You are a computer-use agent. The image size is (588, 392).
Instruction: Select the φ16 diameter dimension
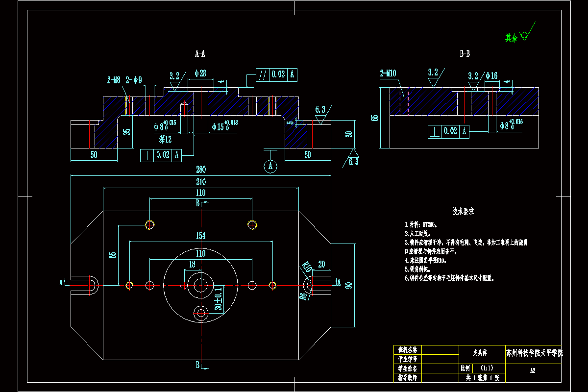click(492, 75)
